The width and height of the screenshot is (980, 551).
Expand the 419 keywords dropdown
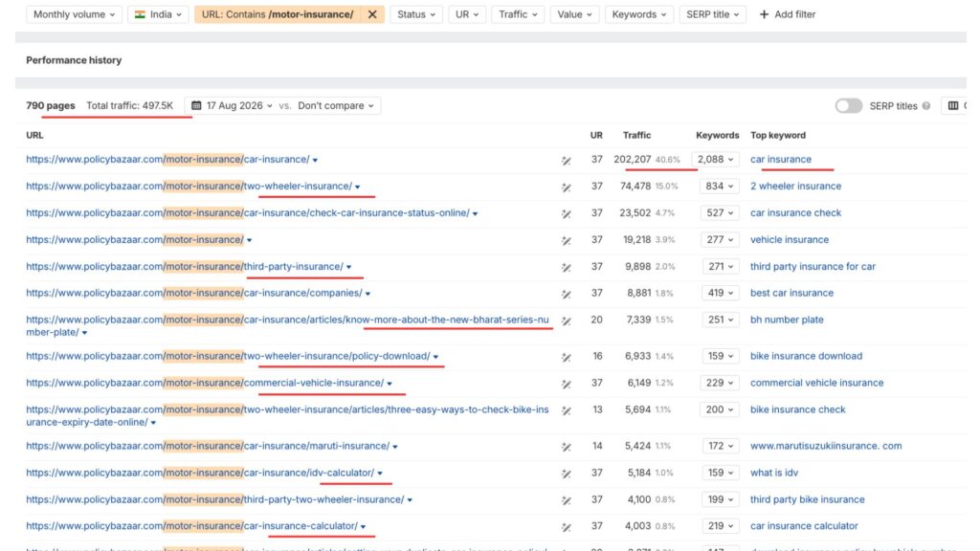720,293
